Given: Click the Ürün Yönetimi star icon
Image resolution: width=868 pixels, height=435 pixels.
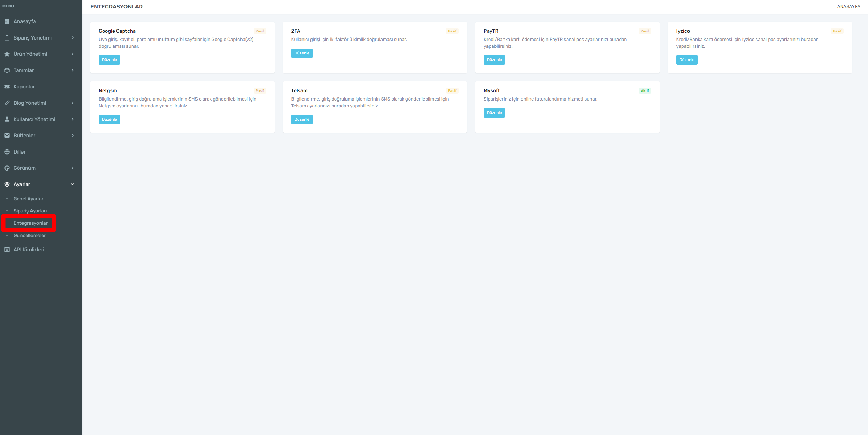Looking at the screenshot, I should point(7,54).
